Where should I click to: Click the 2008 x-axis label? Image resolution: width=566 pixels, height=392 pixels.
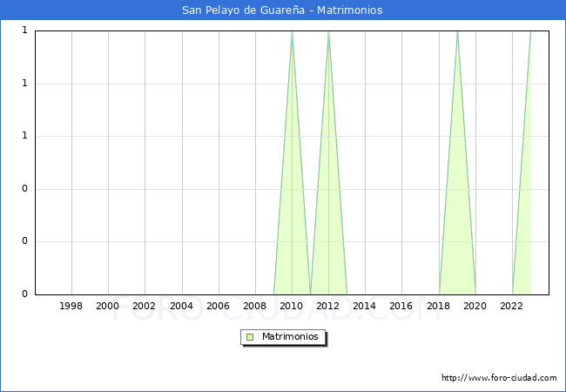pyautogui.click(x=254, y=306)
